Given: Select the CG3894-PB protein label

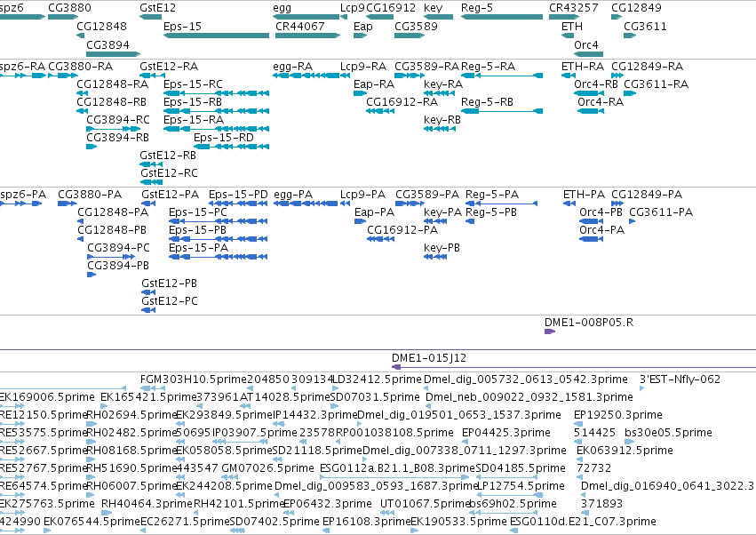Looking at the screenshot, I should point(118,266).
